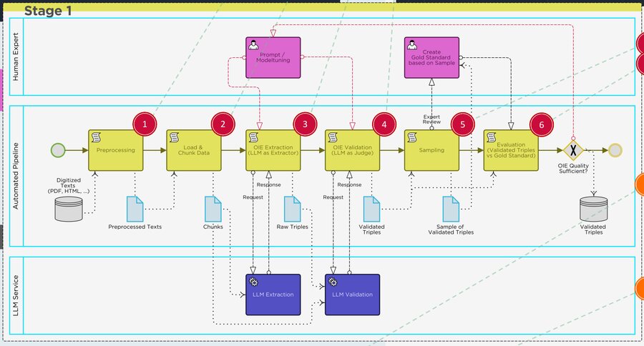Click the 'OIE Quality Sufficient?' label
This screenshot has height=346, width=644.
(573, 168)
